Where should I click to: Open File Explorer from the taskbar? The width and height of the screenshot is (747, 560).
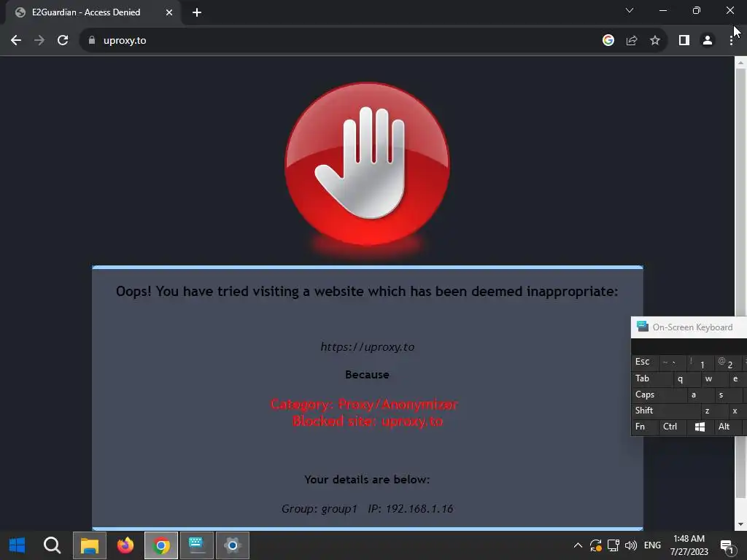pyautogui.click(x=90, y=545)
